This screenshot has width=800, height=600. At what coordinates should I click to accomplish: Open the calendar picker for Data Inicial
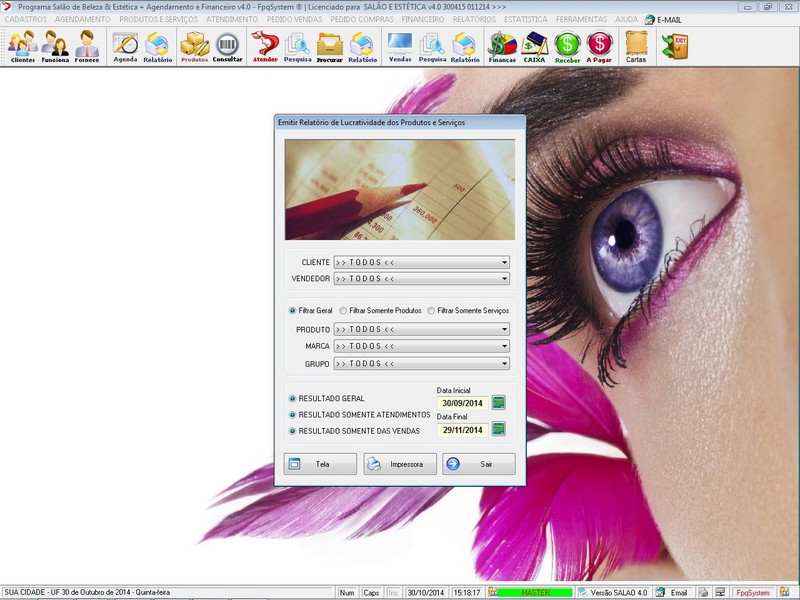click(x=498, y=403)
